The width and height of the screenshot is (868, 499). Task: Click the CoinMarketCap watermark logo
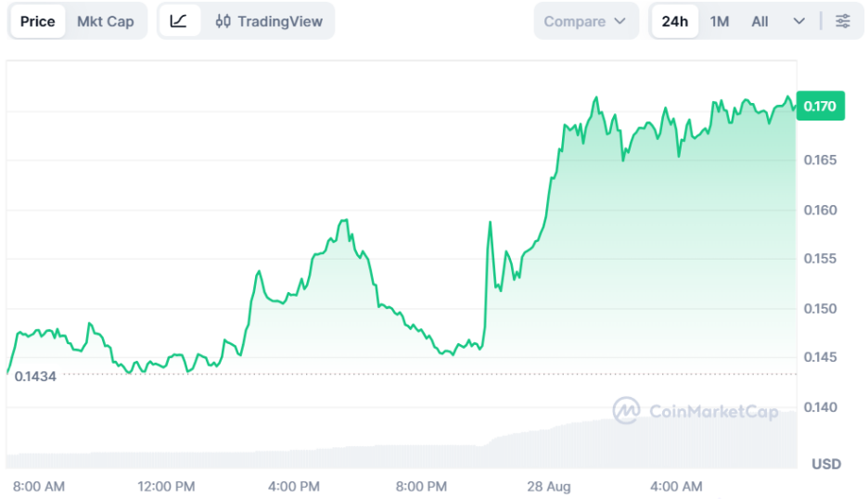tap(626, 410)
